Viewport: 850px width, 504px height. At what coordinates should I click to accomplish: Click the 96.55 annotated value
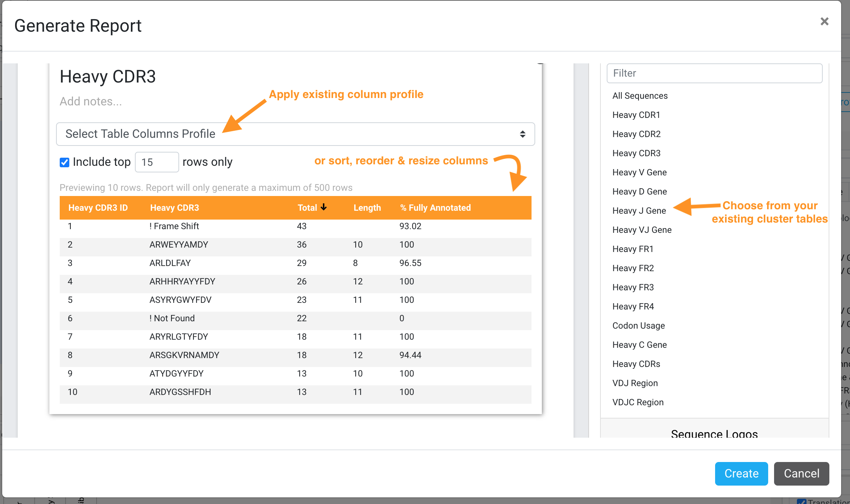point(410,263)
